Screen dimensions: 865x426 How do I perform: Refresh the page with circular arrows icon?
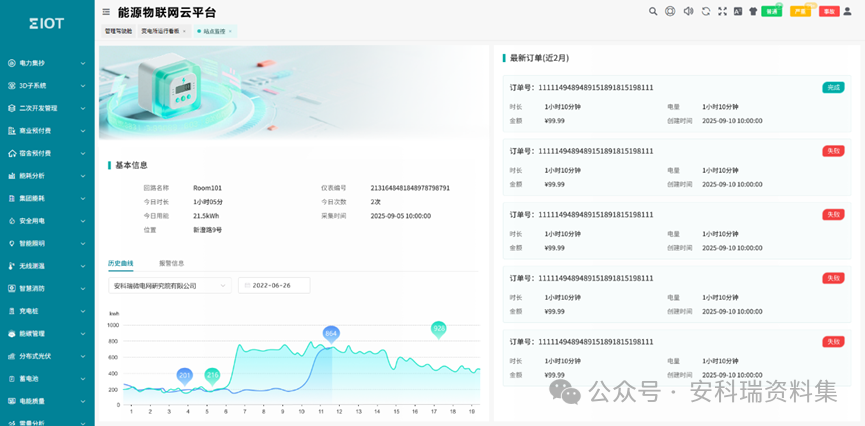coord(706,11)
